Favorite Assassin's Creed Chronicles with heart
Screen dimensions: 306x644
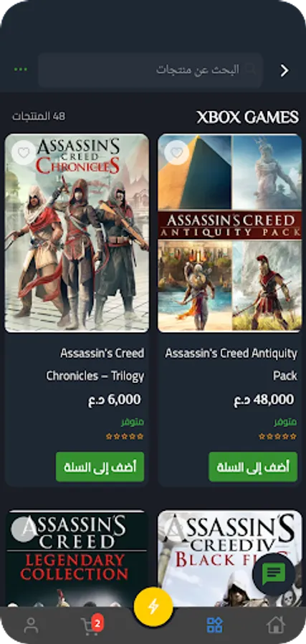pos(24,153)
